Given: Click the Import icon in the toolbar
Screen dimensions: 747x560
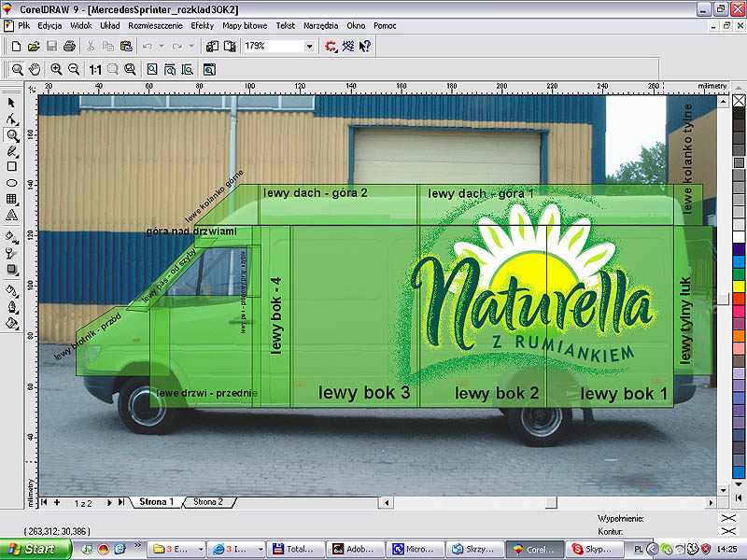Looking at the screenshot, I should pyautogui.click(x=212, y=46).
